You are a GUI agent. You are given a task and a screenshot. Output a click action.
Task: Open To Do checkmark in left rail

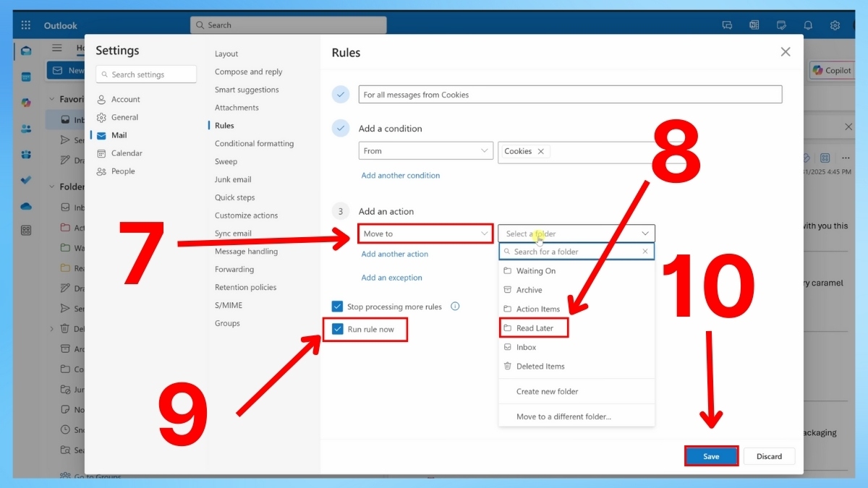coord(26,180)
